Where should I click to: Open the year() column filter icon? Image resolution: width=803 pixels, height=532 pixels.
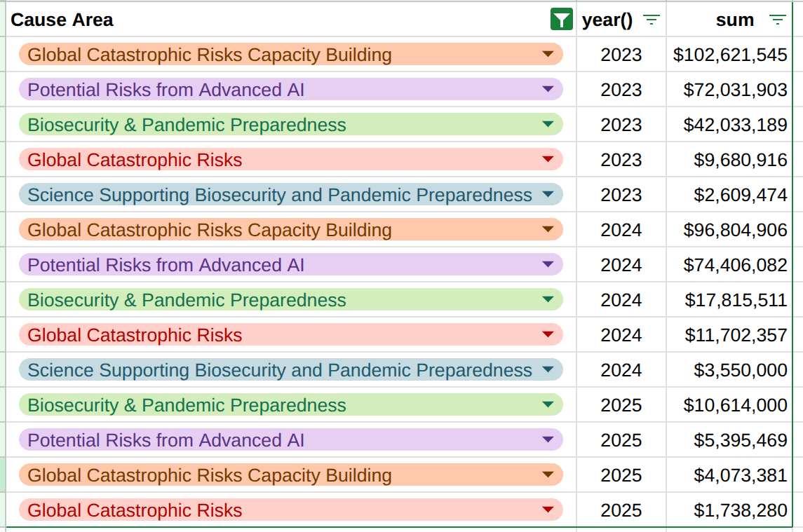[x=652, y=20]
